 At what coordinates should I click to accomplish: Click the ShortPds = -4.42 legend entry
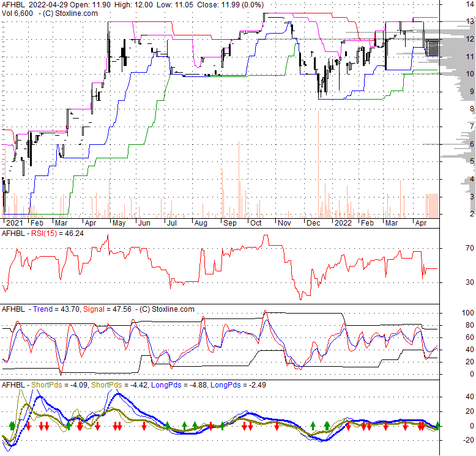click(x=119, y=385)
